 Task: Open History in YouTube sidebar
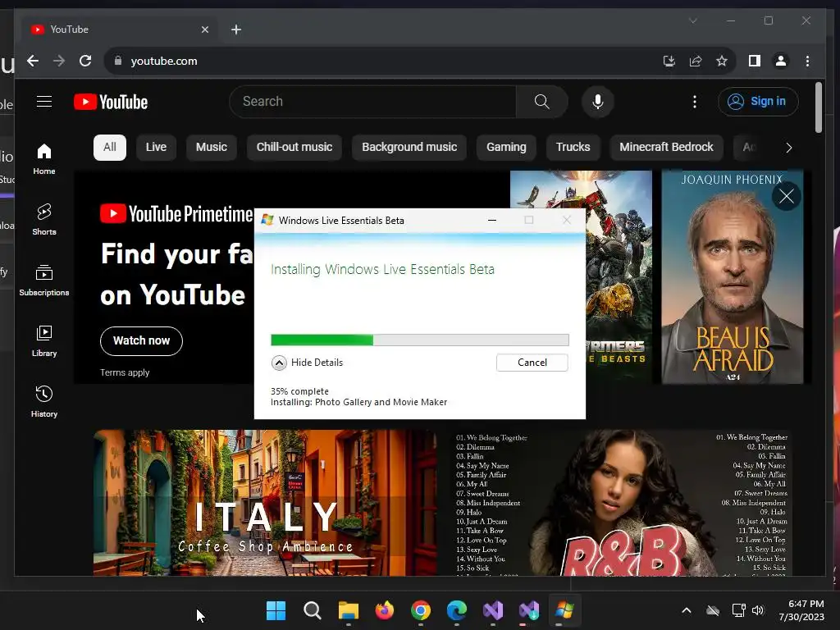[x=44, y=402]
